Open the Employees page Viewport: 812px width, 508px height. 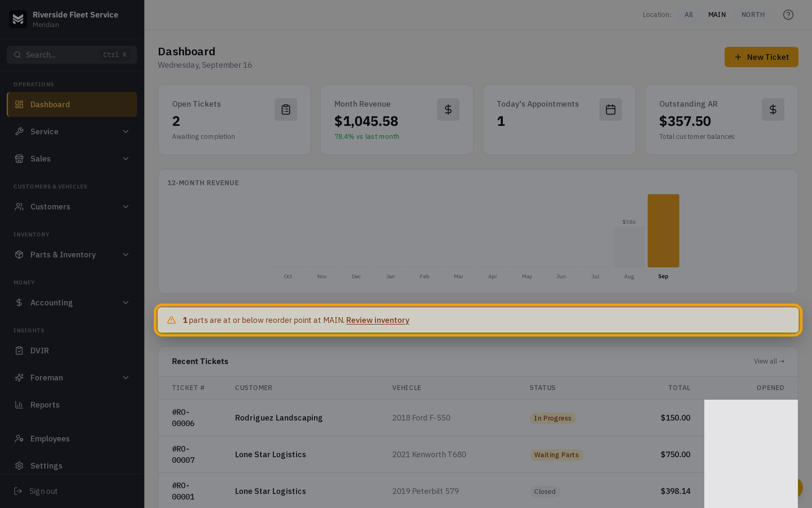click(72, 439)
